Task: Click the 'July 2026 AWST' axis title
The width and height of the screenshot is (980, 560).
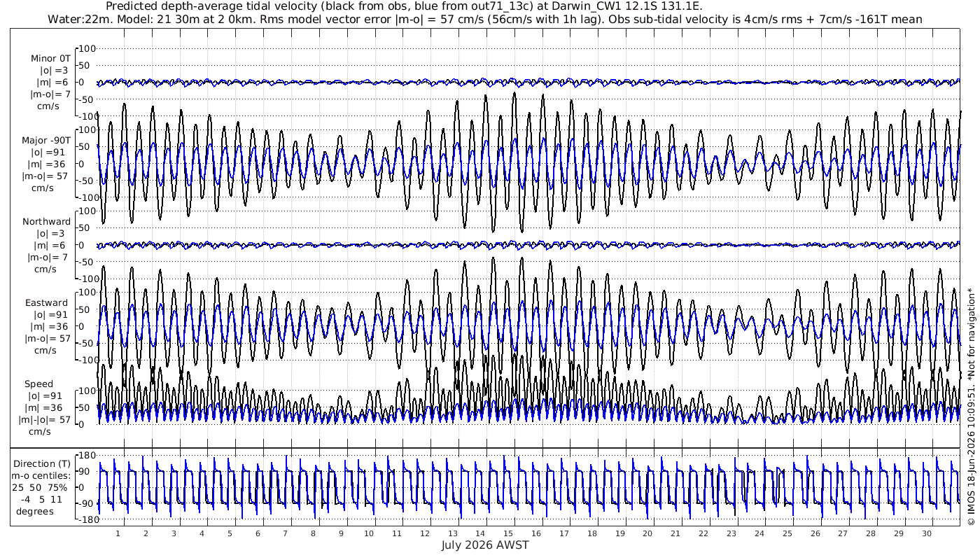Action: [485, 545]
